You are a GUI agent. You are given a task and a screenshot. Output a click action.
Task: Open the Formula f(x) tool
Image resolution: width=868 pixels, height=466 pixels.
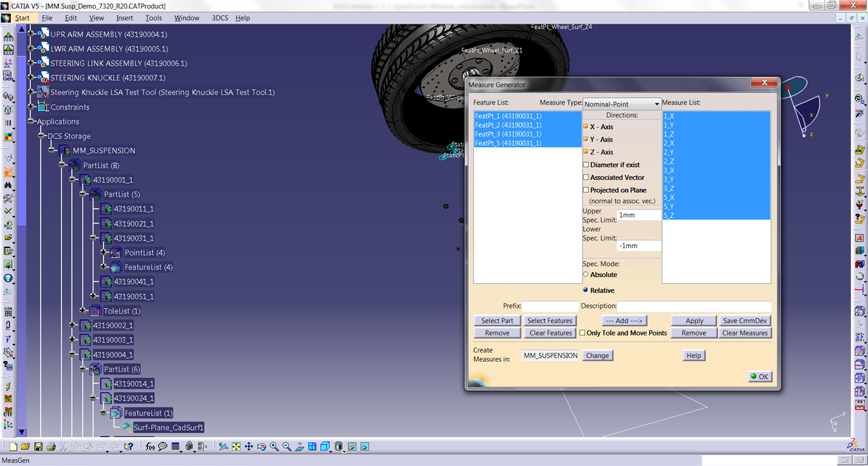click(150, 446)
